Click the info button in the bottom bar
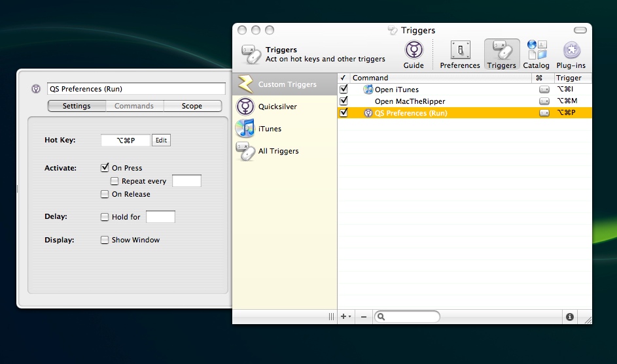The height and width of the screenshot is (364, 617). [570, 317]
